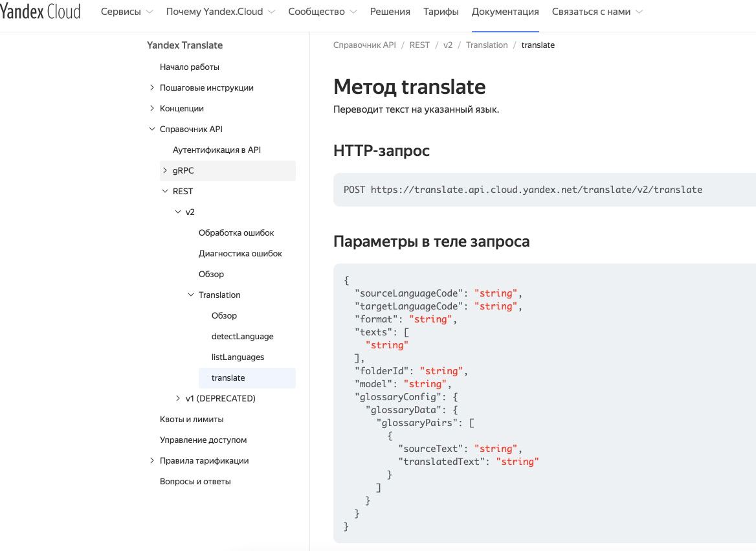
Task: Open Квоты и лимиты page
Action: coord(192,420)
